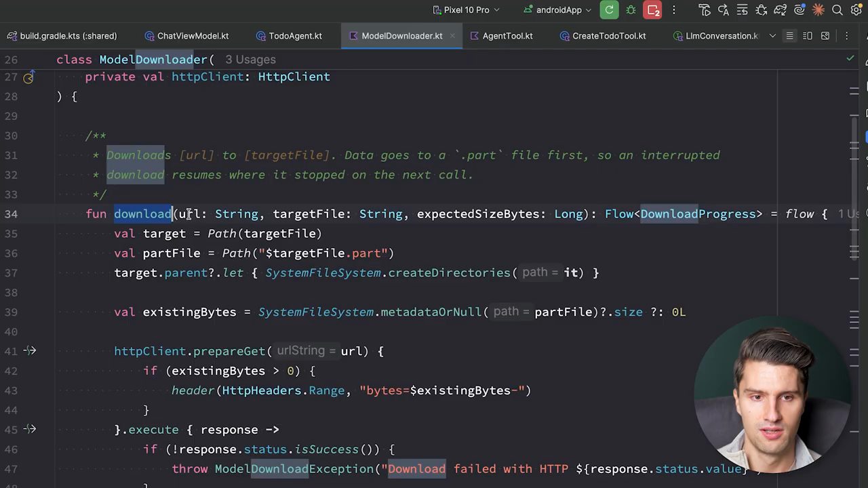868x488 pixels.
Task: Click the gutter icon on line 27
Action: [x=28, y=77]
